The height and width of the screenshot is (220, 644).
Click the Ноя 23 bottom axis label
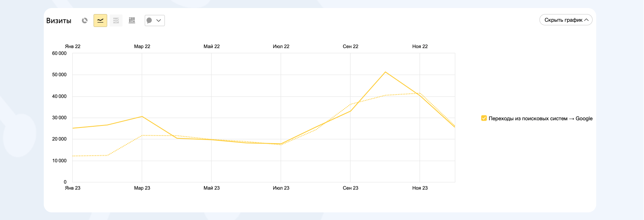(x=420, y=188)
